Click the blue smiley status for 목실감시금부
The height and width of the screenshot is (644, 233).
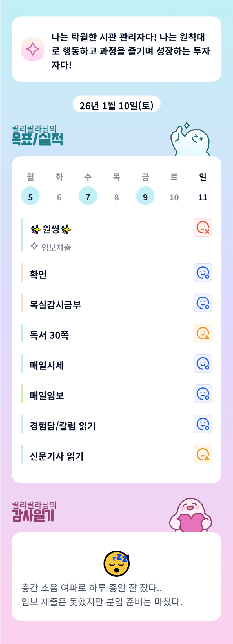203,303
